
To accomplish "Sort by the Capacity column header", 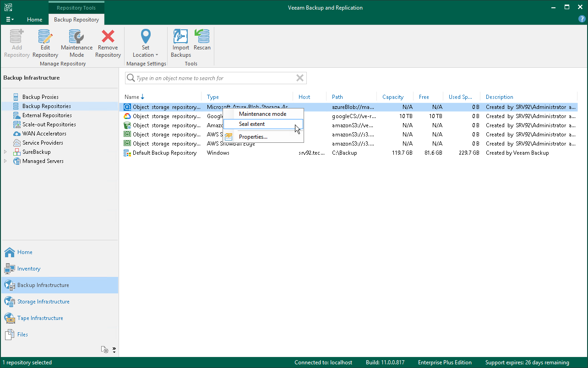I will (x=393, y=97).
